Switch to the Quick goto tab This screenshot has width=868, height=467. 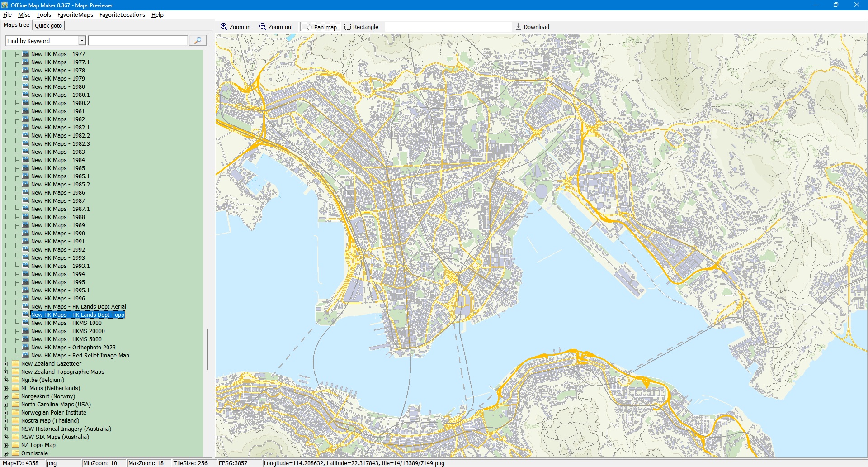48,25
